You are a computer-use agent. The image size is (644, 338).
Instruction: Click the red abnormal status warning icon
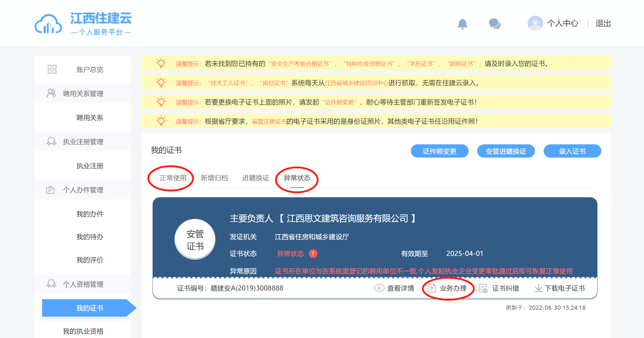[x=313, y=253]
